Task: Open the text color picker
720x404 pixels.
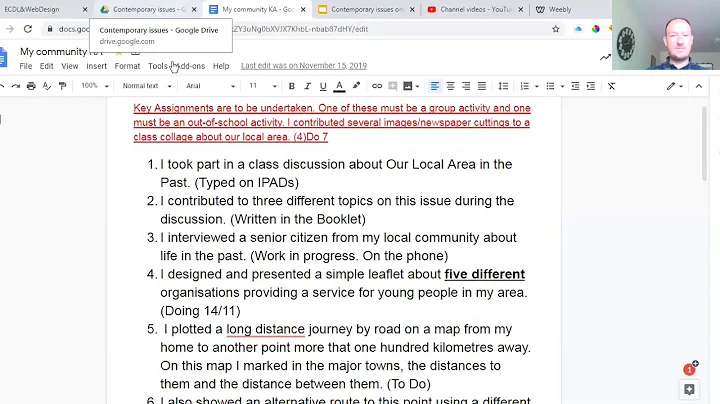Action: pos(339,86)
